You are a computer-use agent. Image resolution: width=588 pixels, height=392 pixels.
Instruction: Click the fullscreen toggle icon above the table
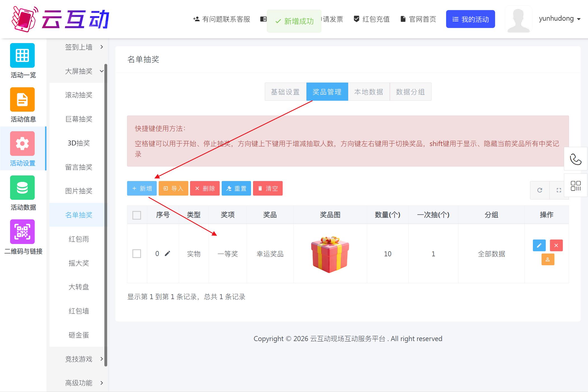tap(559, 190)
